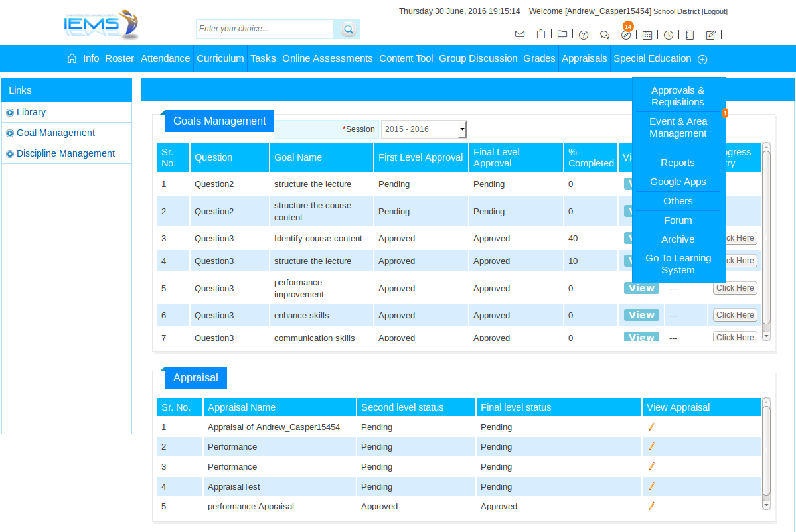Open the Info menu

[x=91, y=58]
